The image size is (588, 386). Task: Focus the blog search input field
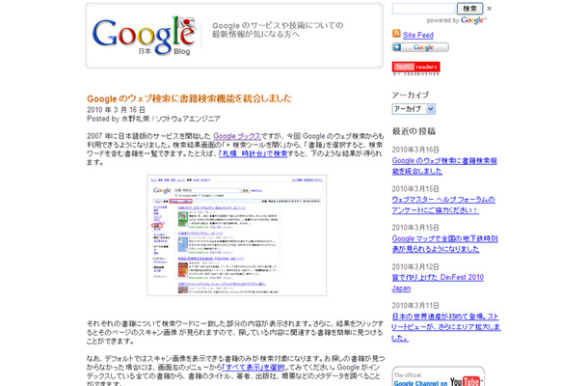tap(423, 9)
